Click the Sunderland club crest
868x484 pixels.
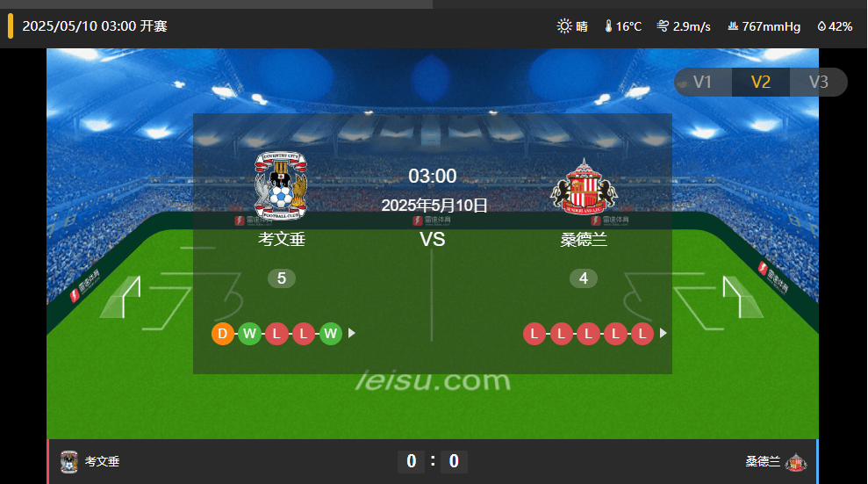(584, 186)
